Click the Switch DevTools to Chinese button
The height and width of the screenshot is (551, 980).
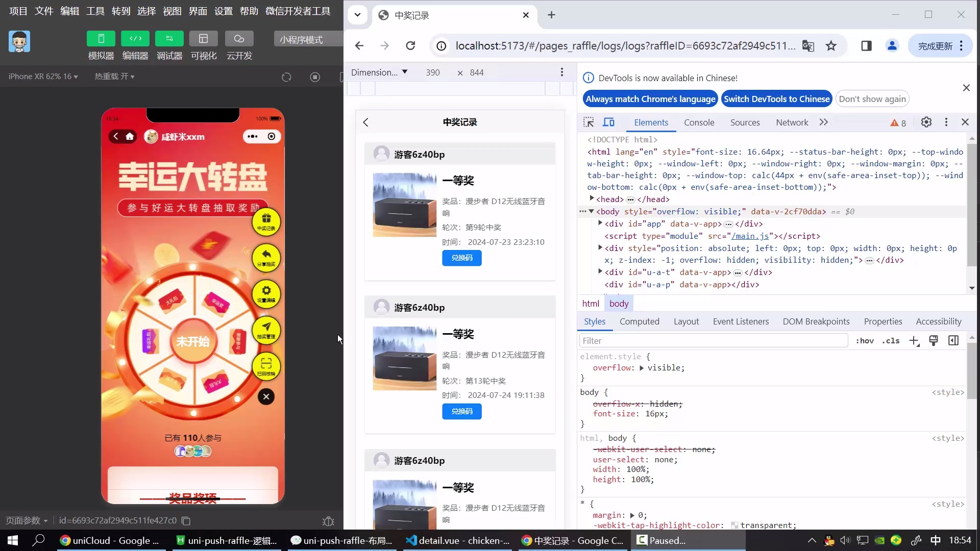[x=776, y=98]
